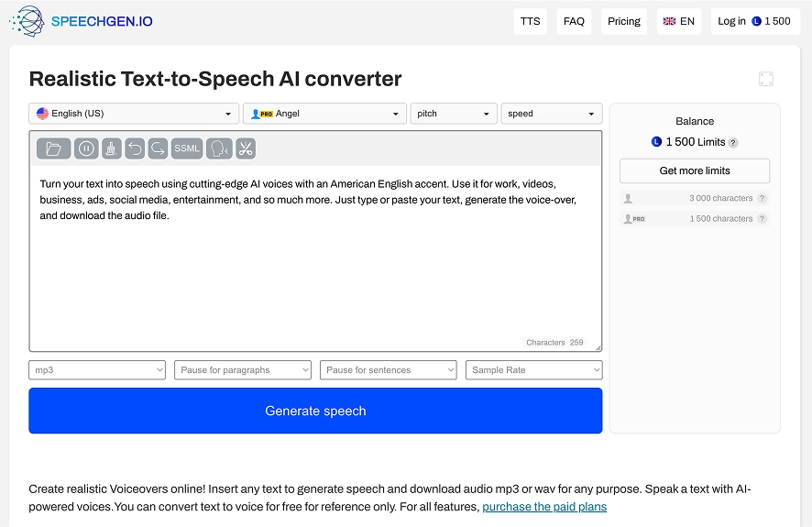Open Pause for sentences dropdown
Screen dimensions: 812x527
point(389,370)
